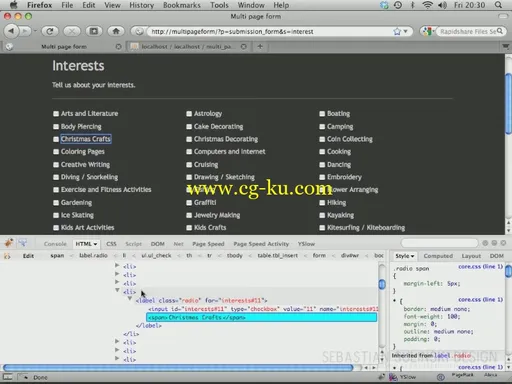Open Firebug via the bug icon
Screen dimensions: 512x384
tap(9, 243)
